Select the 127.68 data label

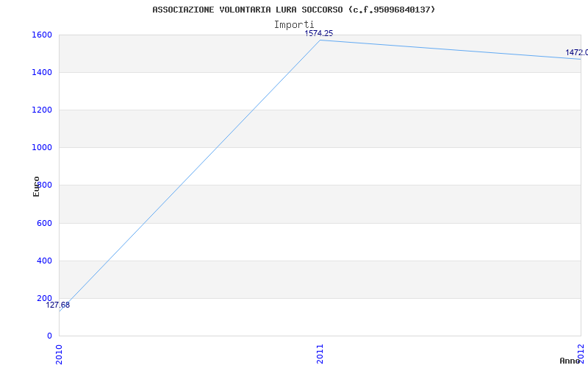pos(58,305)
